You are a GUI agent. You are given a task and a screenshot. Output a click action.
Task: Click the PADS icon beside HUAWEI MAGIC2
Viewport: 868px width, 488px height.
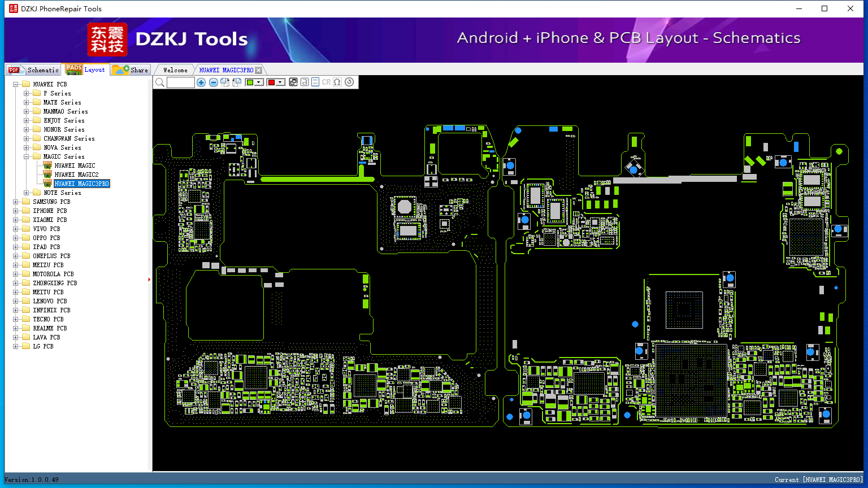[47, 175]
